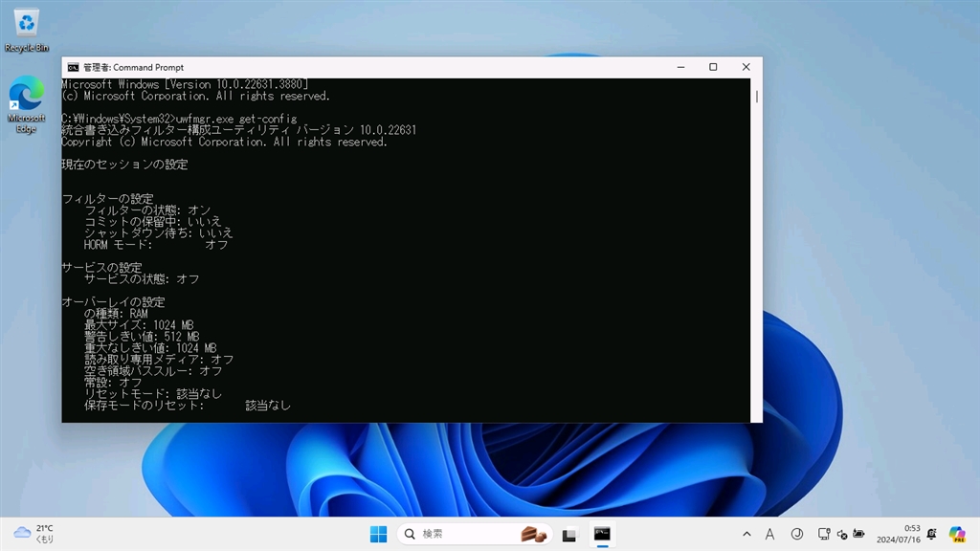
Task: Click the '空き領域パススルー: オフ' line
Action: pyautogui.click(x=153, y=370)
